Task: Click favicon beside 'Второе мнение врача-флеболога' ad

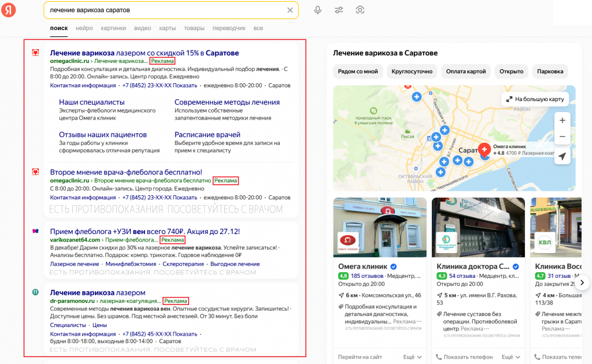Action: tap(35, 172)
